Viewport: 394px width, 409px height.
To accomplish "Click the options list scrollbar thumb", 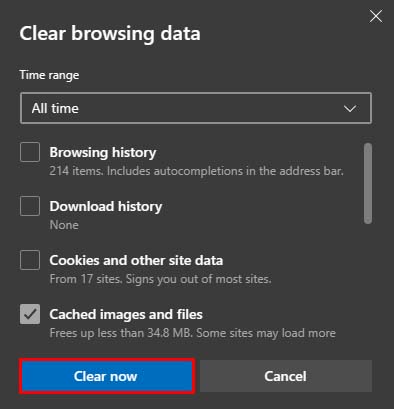I will [x=368, y=183].
